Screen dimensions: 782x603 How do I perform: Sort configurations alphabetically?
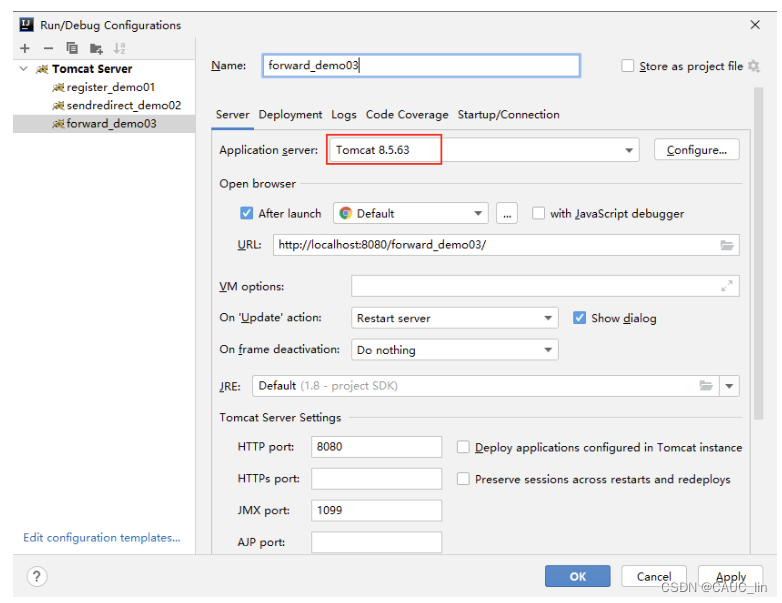click(119, 48)
